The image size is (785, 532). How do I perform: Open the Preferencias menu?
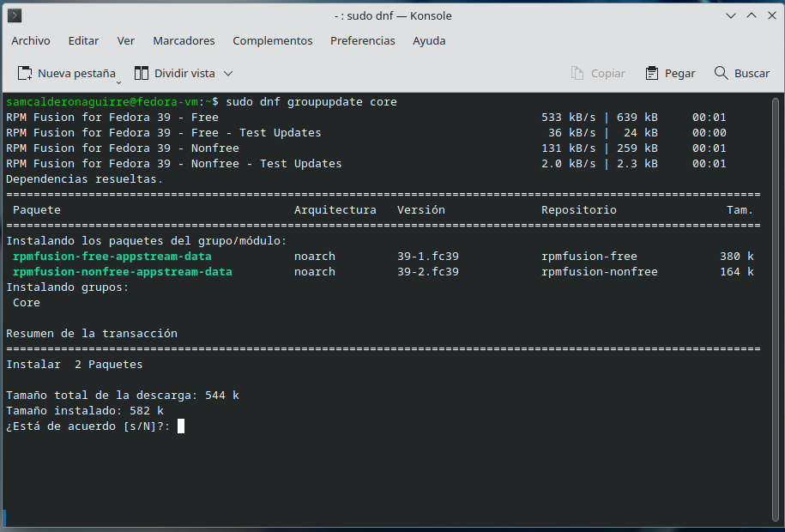click(363, 40)
